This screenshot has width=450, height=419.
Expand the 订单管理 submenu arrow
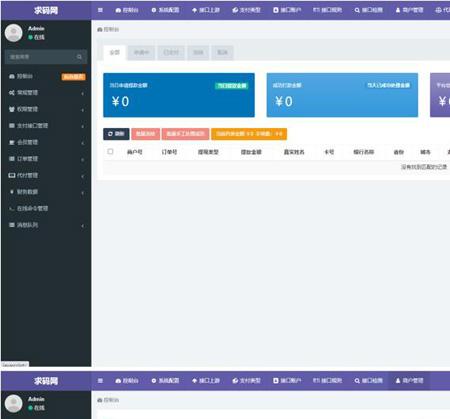click(x=82, y=160)
